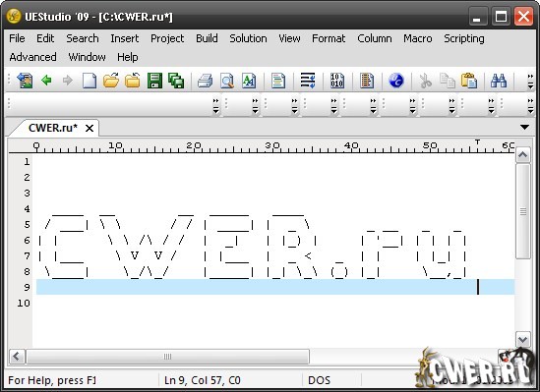Viewport: 540px width, 392px height.
Task: Click the Open File folder icon
Action: click(111, 82)
